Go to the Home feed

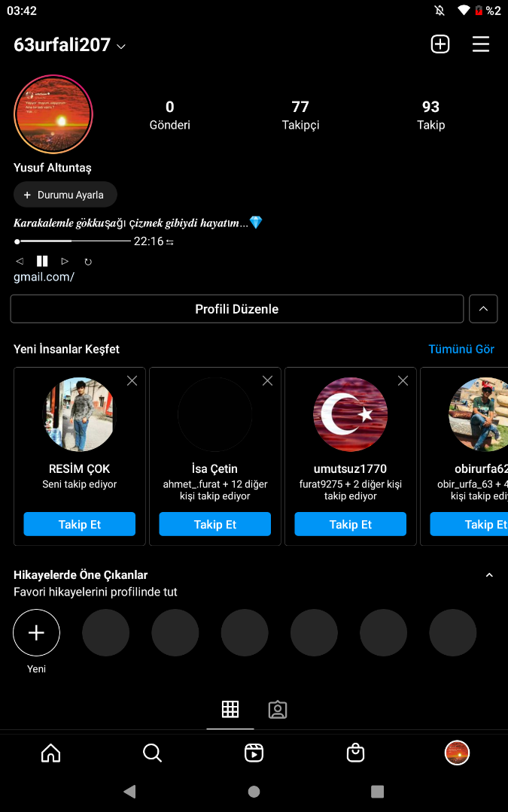pos(50,753)
